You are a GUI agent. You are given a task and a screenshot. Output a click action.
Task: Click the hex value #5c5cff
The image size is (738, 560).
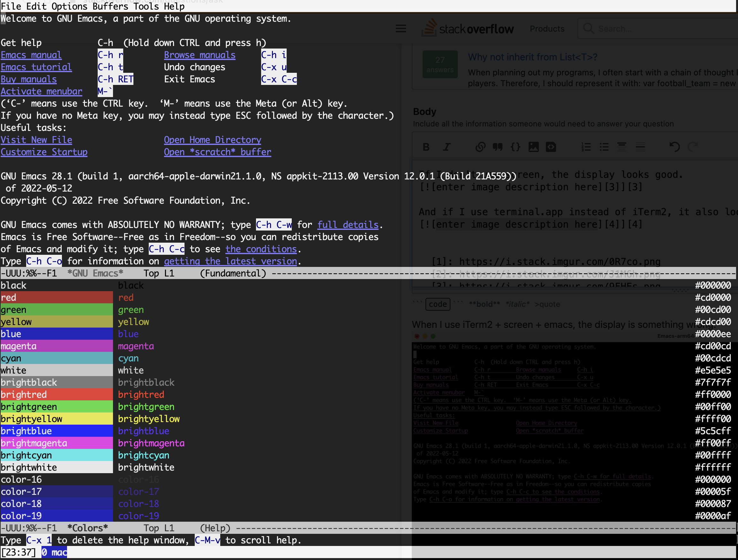tap(713, 431)
